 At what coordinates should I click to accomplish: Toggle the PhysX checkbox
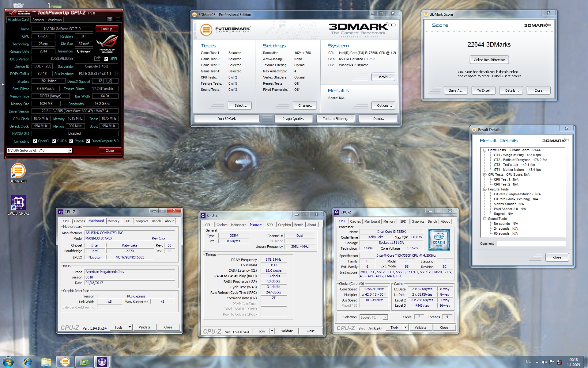71,141
